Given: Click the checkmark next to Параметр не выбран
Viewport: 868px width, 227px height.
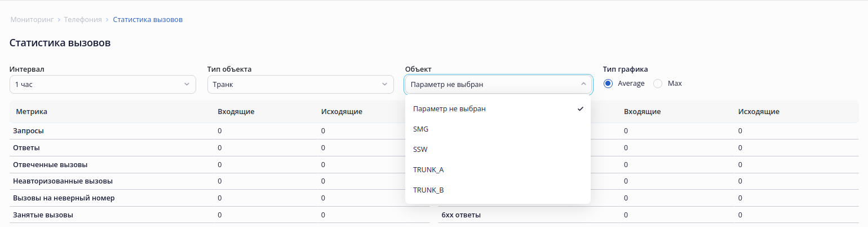Looking at the screenshot, I should [581, 109].
